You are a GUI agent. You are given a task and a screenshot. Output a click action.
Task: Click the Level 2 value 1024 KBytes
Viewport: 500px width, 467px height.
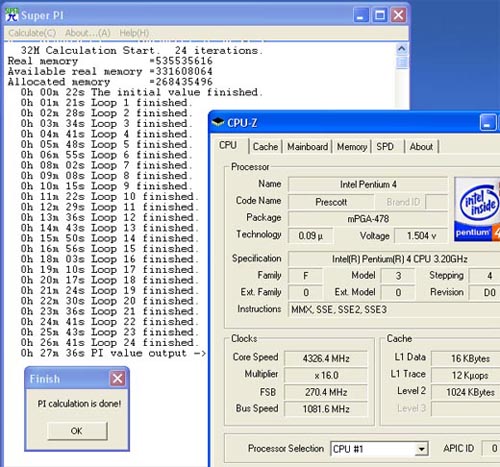[x=466, y=392]
